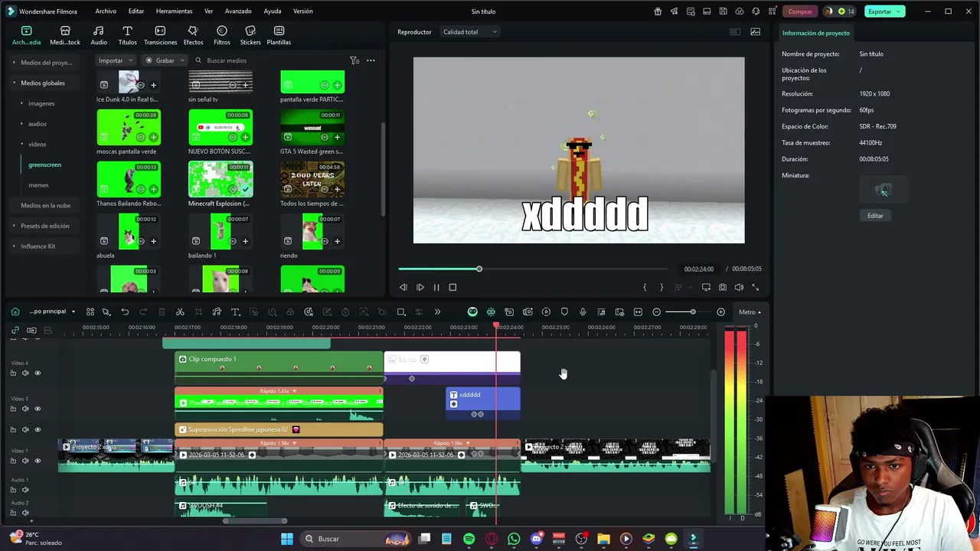This screenshot has height=551, width=980.
Task: Open the media panel three-dots menu
Action: click(x=371, y=60)
